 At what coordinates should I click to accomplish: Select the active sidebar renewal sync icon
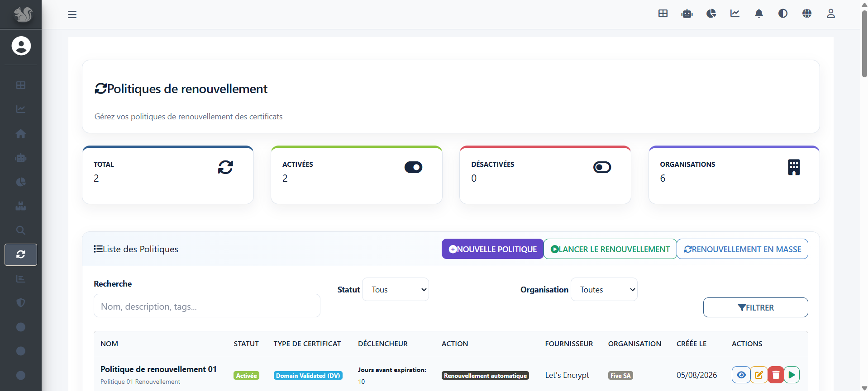point(21,254)
